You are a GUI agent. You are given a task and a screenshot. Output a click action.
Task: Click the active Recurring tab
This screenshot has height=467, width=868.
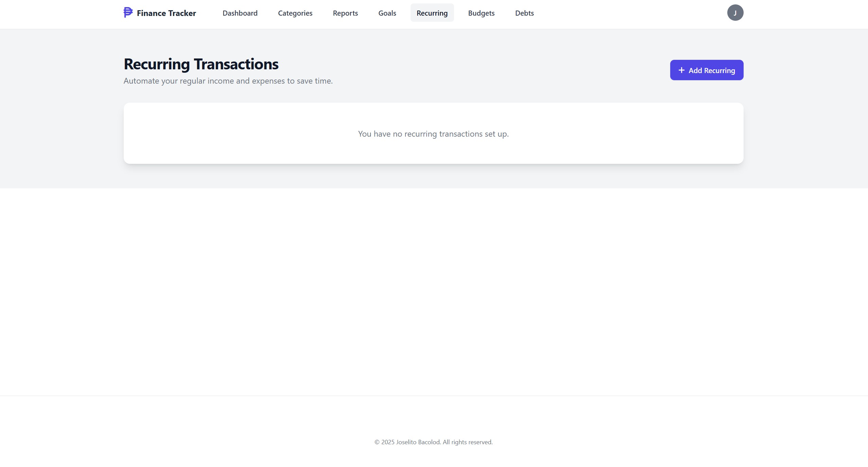(432, 13)
